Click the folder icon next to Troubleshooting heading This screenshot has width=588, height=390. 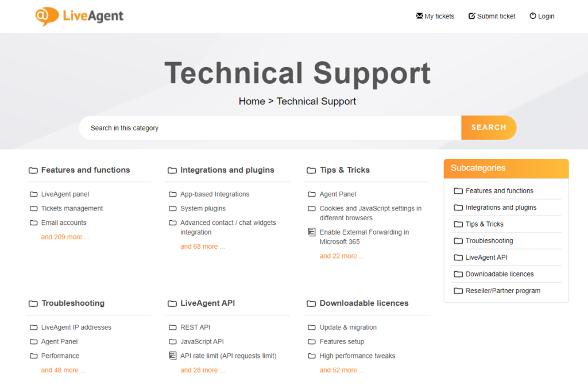click(x=33, y=303)
